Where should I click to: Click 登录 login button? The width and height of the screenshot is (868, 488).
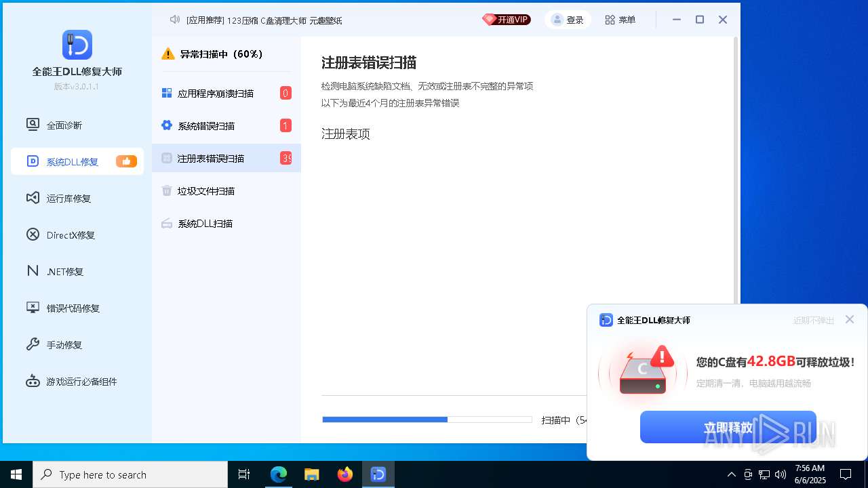point(568,20)
